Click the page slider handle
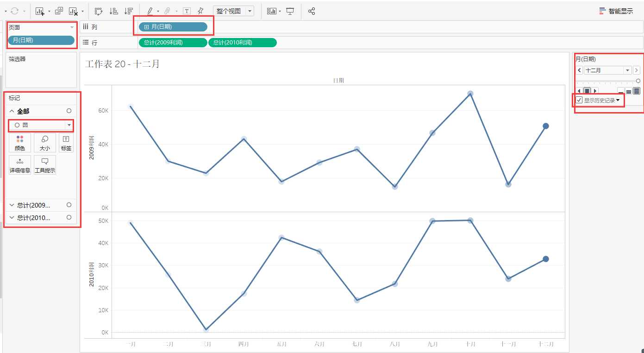 tap(638, 81)
